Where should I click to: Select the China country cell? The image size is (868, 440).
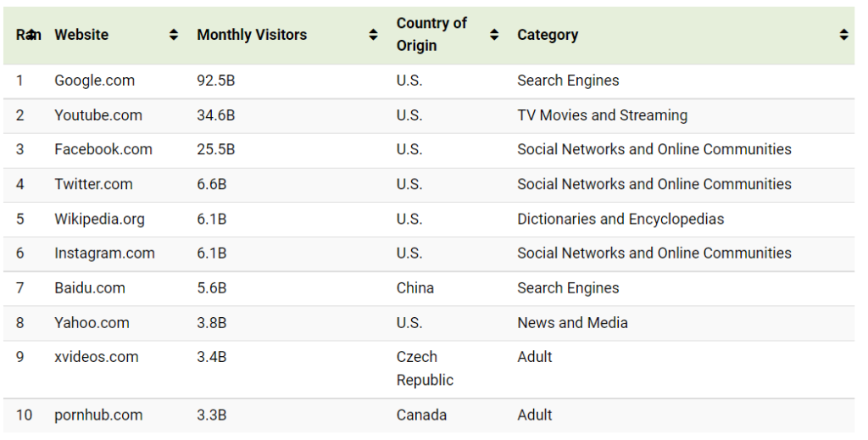coord(415,287)
